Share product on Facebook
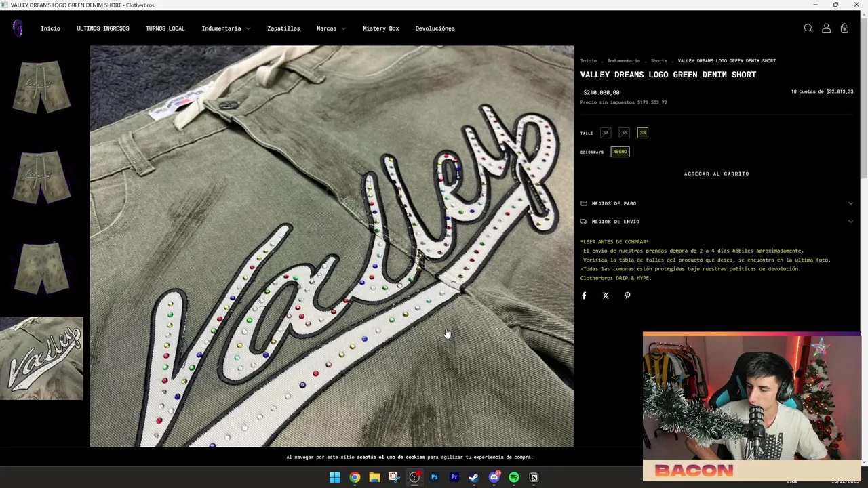 tap(584, 296)
